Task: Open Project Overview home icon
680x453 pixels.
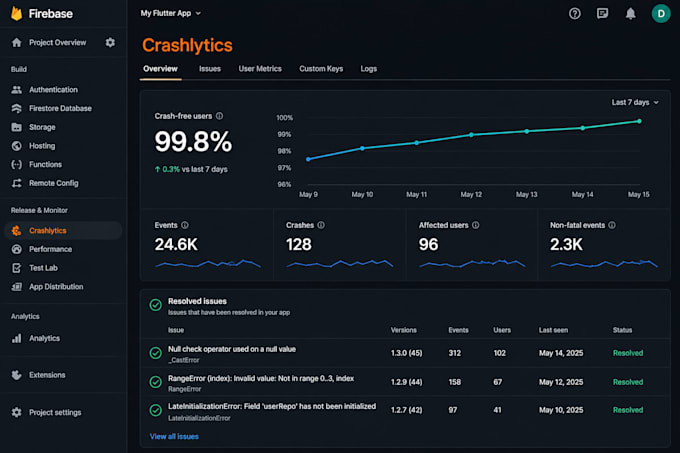Action: [16, 42]
